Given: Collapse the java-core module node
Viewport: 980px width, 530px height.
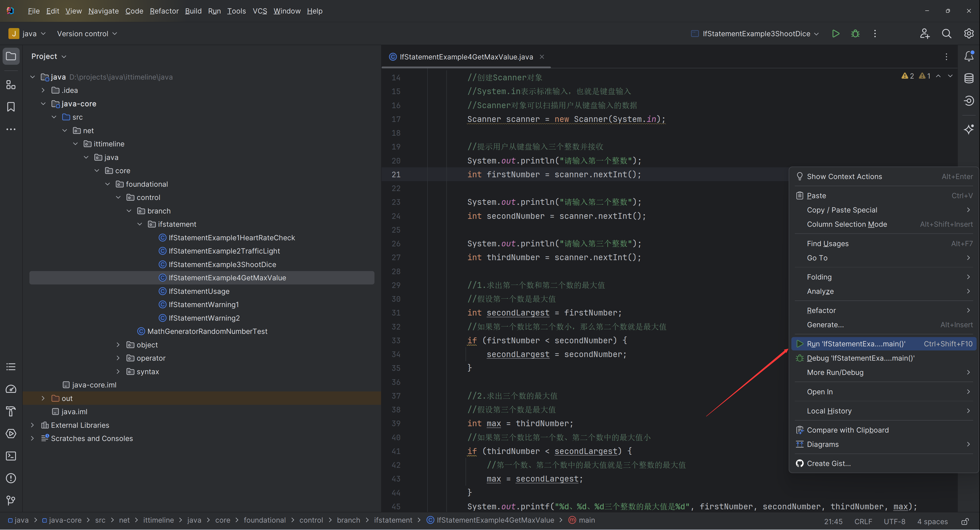Looking at the screenshot, I should [43, 104].
